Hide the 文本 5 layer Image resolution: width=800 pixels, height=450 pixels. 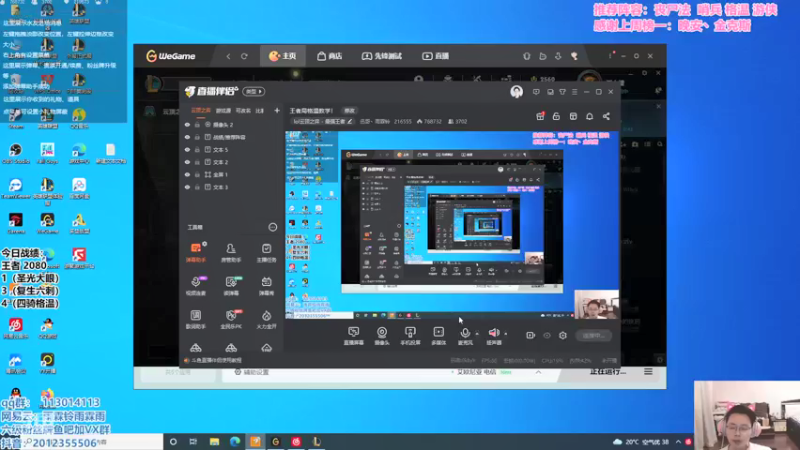pos(187,149)
